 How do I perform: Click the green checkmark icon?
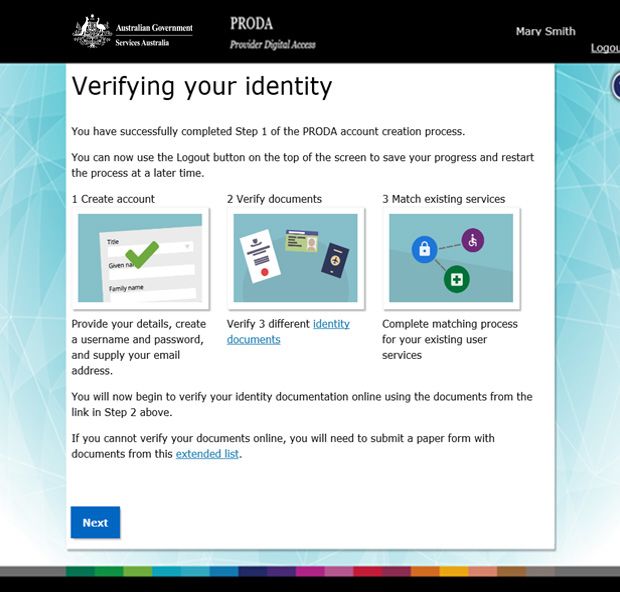(142, 255)
